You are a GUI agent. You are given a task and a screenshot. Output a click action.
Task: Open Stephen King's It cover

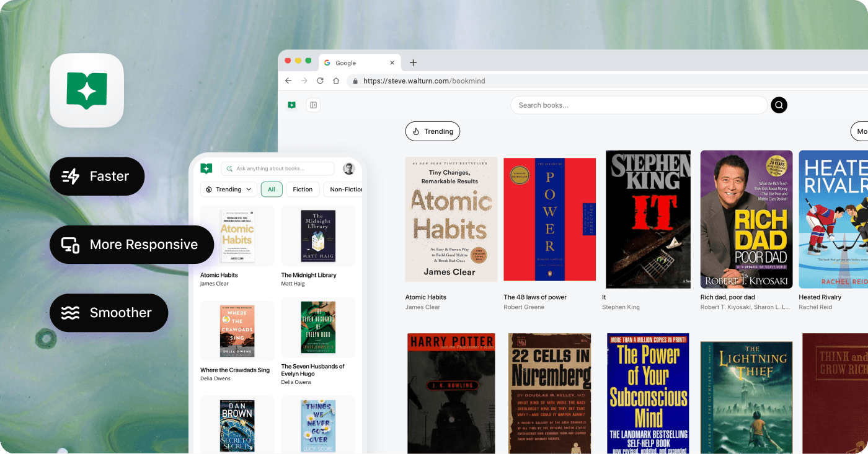[648, 219]
